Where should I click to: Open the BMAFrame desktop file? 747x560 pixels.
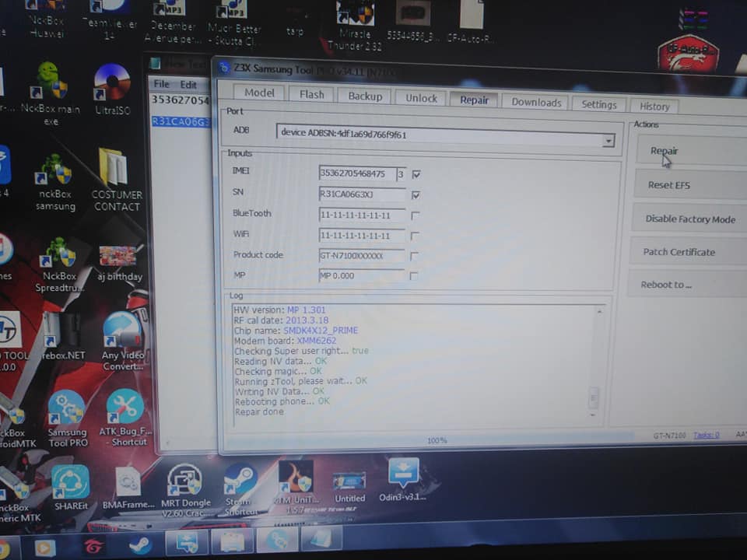pos(128,487)
